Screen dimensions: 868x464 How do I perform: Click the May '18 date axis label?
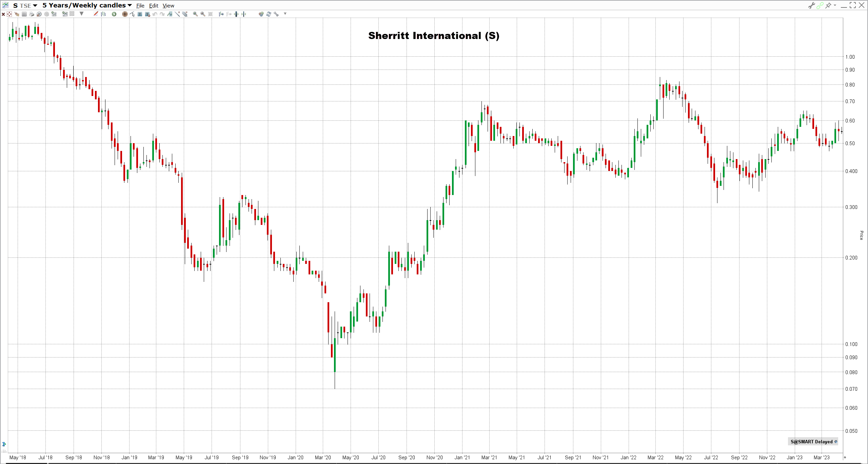(18, 457)
